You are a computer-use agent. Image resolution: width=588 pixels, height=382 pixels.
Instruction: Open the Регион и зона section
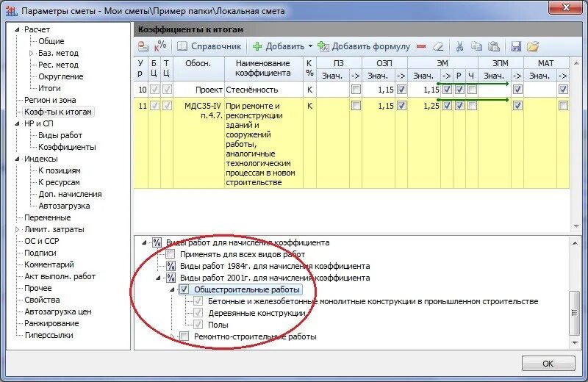click(50, 100)
